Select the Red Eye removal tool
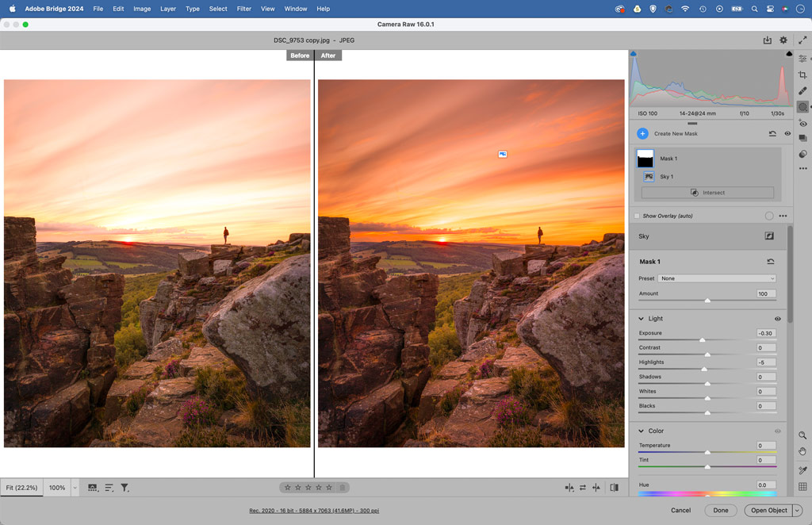Screen dimensions: 812x525 pos(802,123)
